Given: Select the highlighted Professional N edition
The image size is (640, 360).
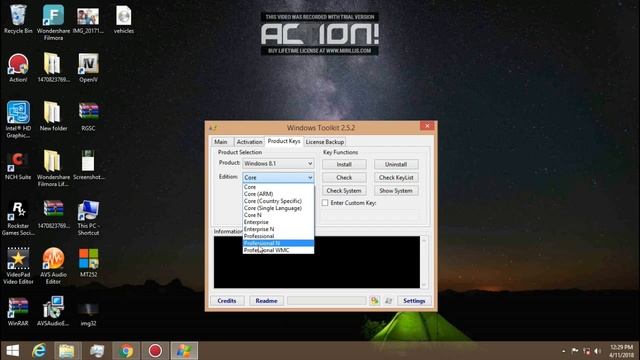Looking at the screenshot, I should point(278,243).
